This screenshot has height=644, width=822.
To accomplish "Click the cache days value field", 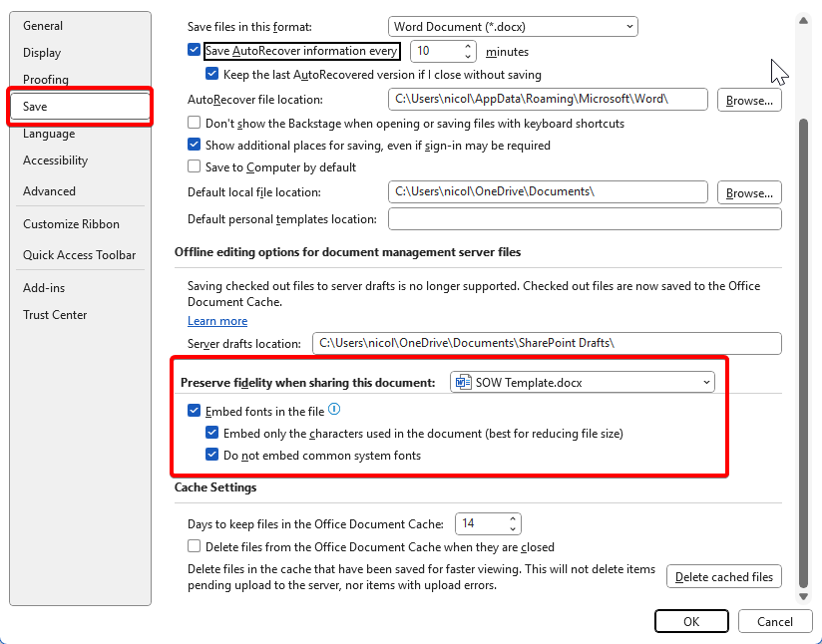I will (x=480, y=524).
